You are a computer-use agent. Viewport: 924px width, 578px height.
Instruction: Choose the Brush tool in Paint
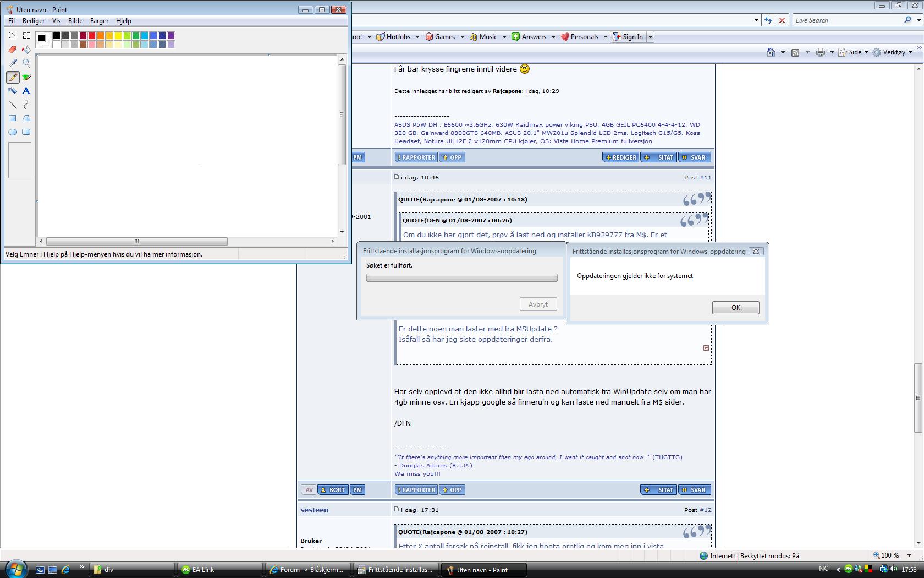click(x=26, y=77)
